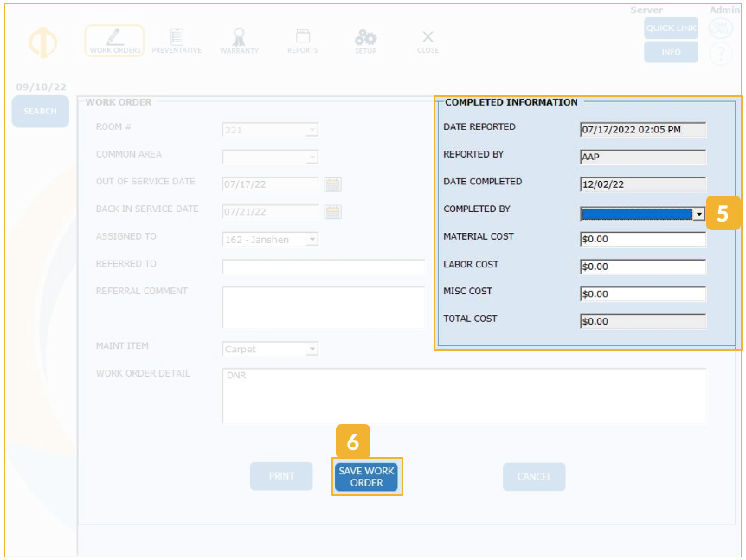Open the Warranty ribbon icon
Screen dimensions: 746x560
pyautogui.click(x=239, y=41)
